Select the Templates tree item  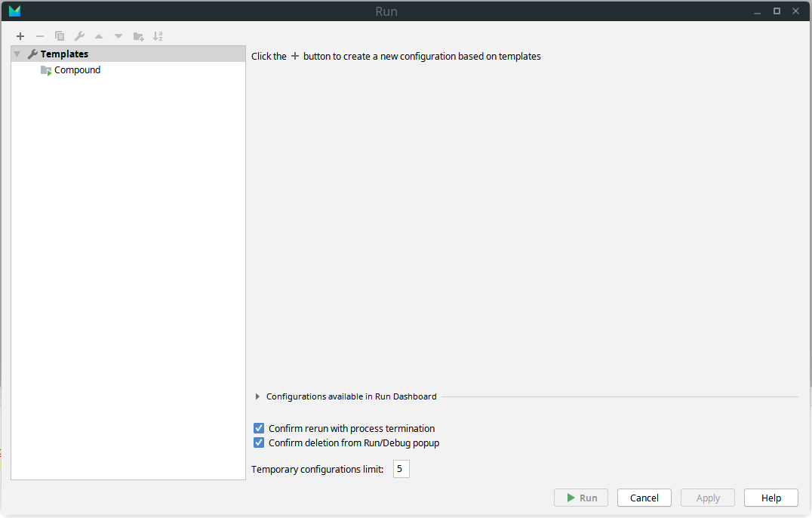64,54
